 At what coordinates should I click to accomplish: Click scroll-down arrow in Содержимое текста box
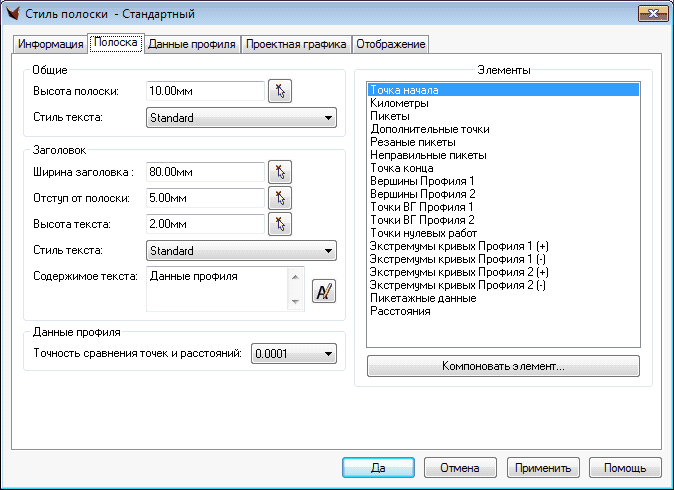coord(294,302)
